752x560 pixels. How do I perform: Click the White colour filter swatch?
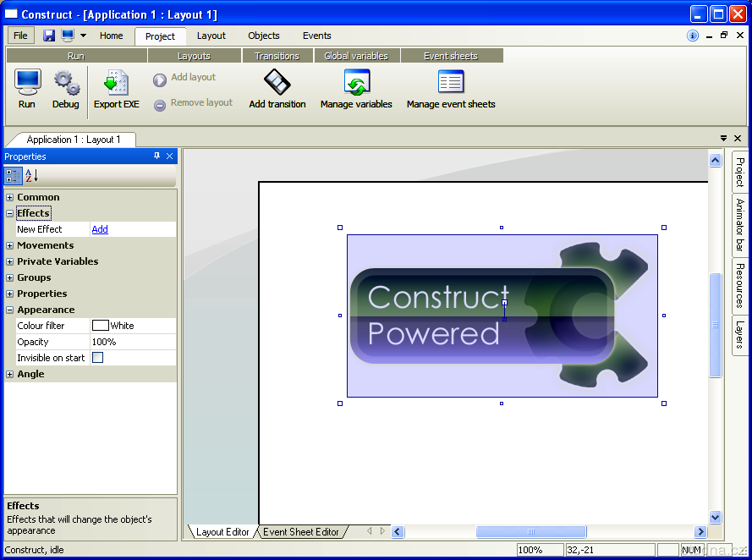click(x=101, y=326)
